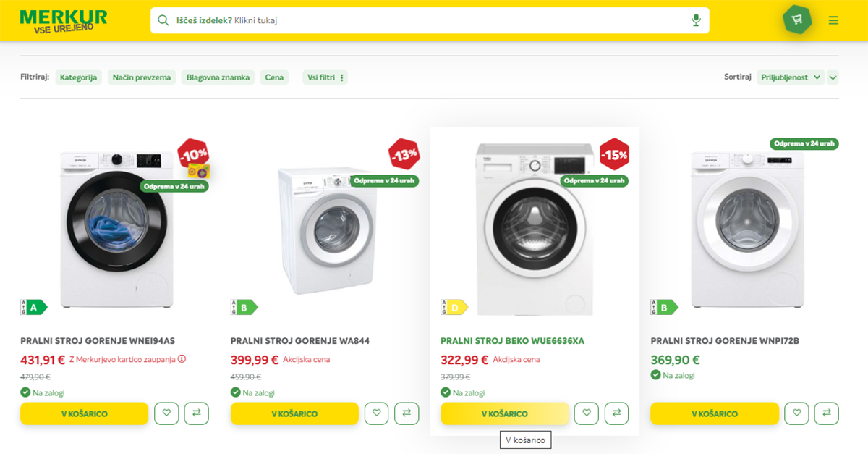Add Gorenje WNEI94AS to wishlist
The width and height of the screenshot is (868, 454).
pyautogui.click(x=166, y=413)
